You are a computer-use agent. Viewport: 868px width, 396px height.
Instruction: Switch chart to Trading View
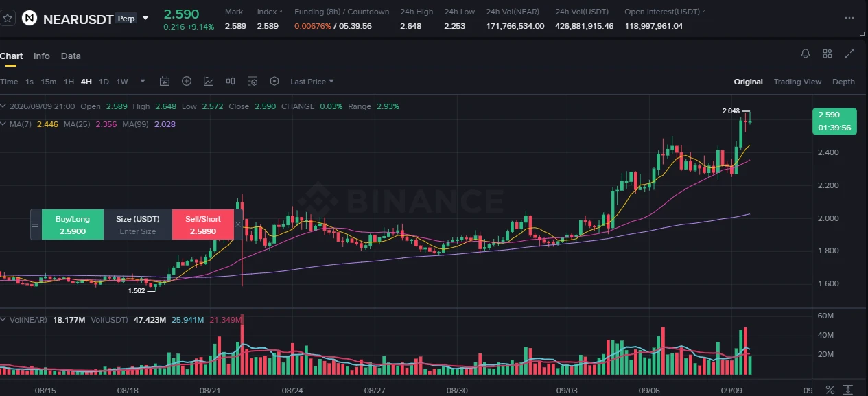pos(797,82)
